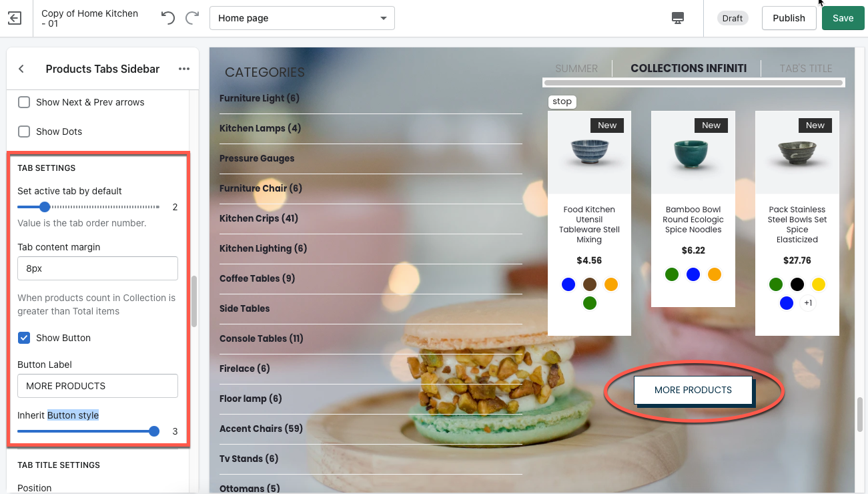Click the Draft status badge
The width and height of the screenshot is (868, 494).
(x=732, y=18)
